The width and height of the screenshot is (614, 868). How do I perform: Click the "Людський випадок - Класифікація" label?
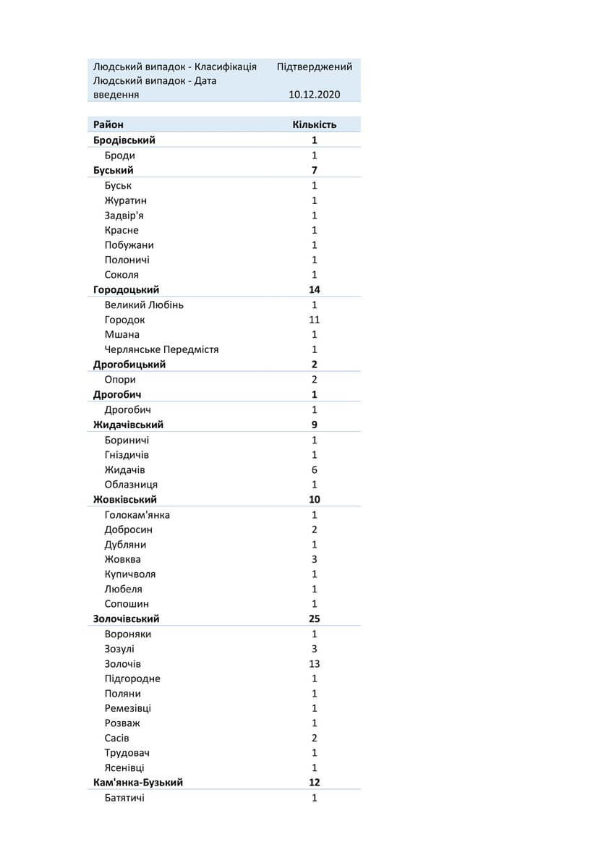tap(175, 67)
